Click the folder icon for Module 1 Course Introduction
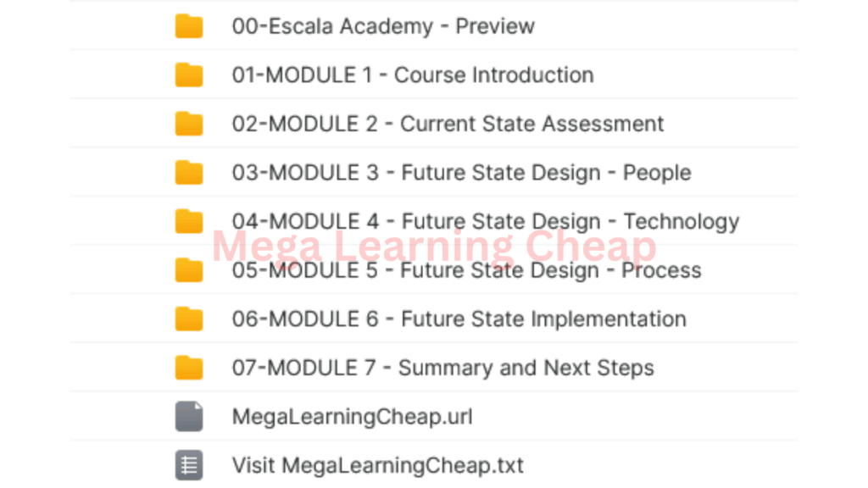 [189, 75]
